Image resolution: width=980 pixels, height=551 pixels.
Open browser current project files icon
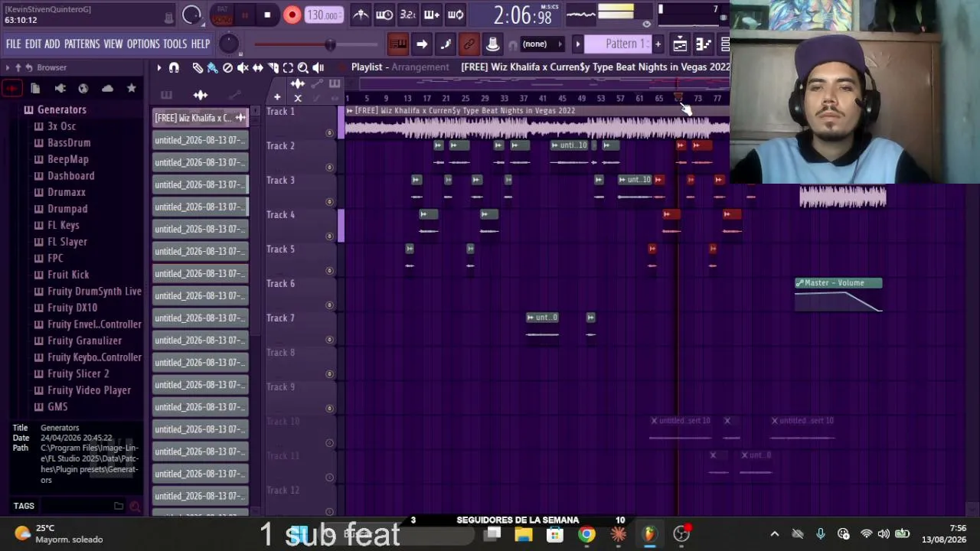35,88
